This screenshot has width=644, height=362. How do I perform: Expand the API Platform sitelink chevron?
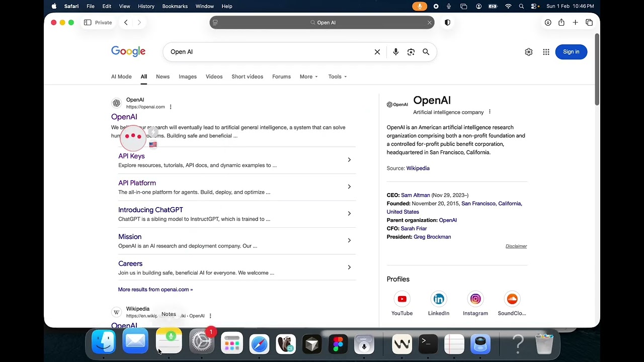pos(349,187)
